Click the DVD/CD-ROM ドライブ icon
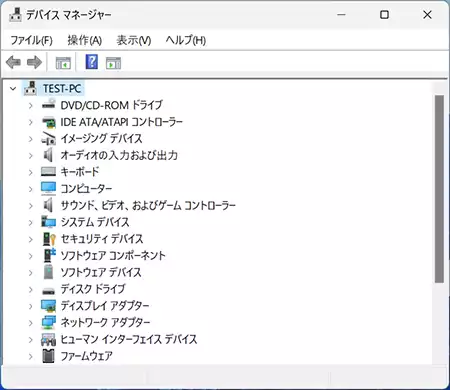Screen dimensions: 450x390 point(49,105)
